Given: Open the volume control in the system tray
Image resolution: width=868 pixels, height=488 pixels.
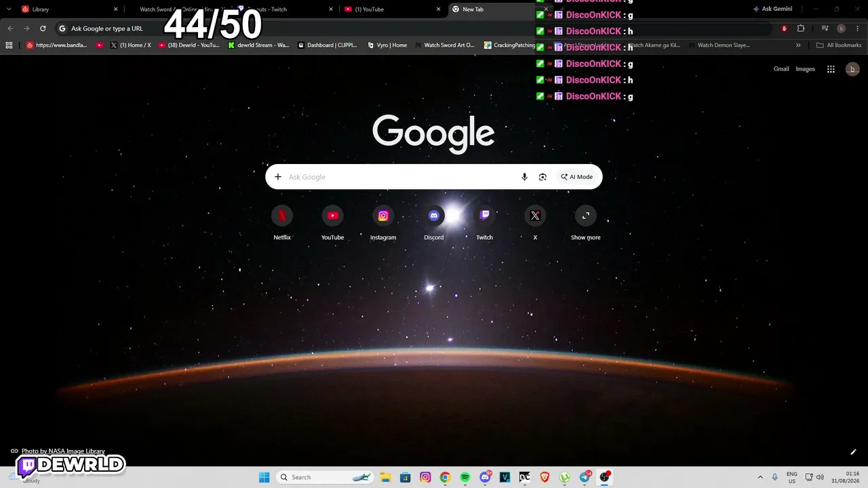Looking at the screenshot, I should click(820, 477).
